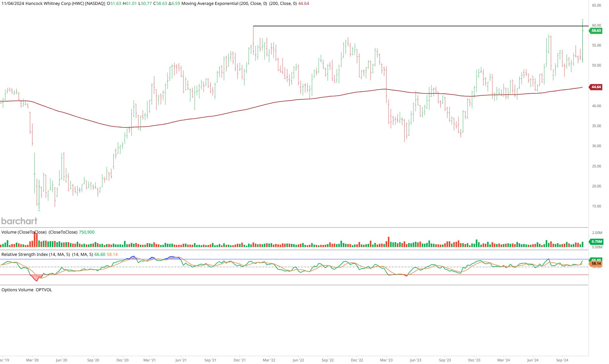
Task: Click the red 44.64 moving average price tag
Action: tap(596, 87)
